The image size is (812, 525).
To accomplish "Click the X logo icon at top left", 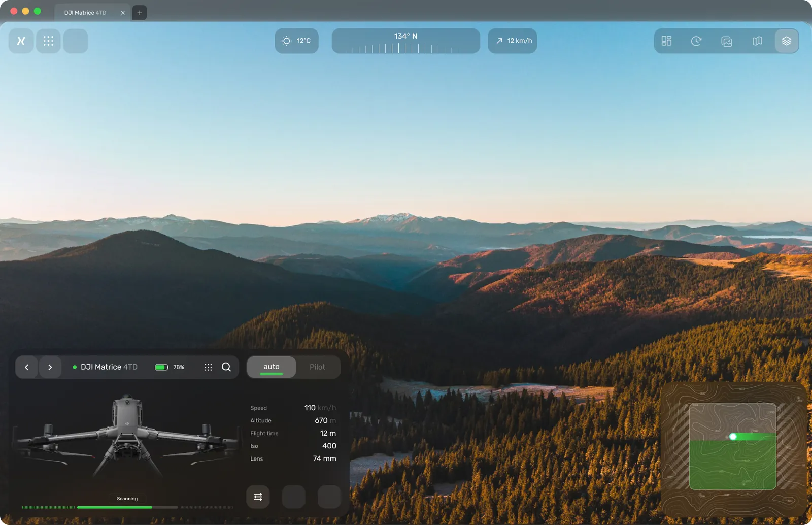I will pos(21,41).
